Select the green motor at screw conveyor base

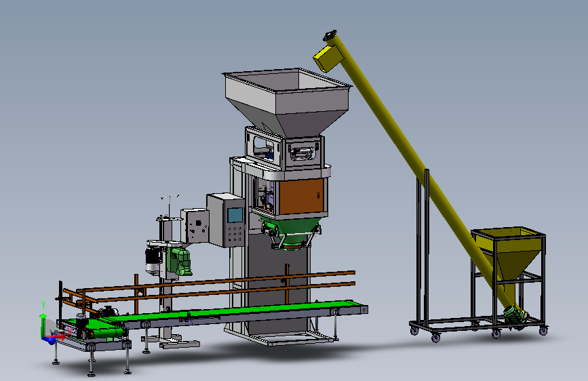point(514,315)
